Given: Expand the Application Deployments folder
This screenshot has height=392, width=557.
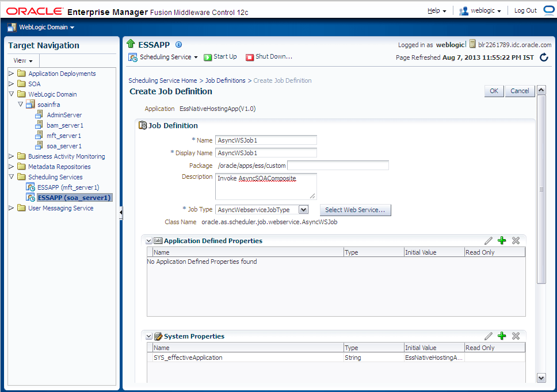Looking at the screenshot, I should coord(11,74).
